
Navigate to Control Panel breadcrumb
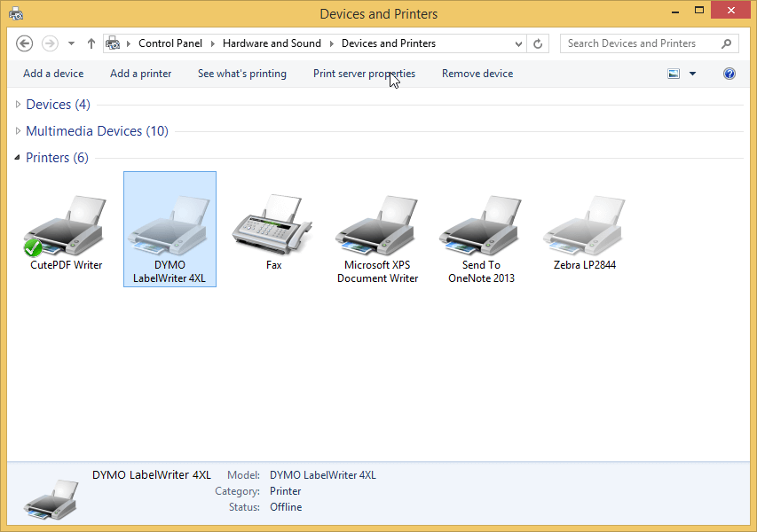click(x=170, y=43)
